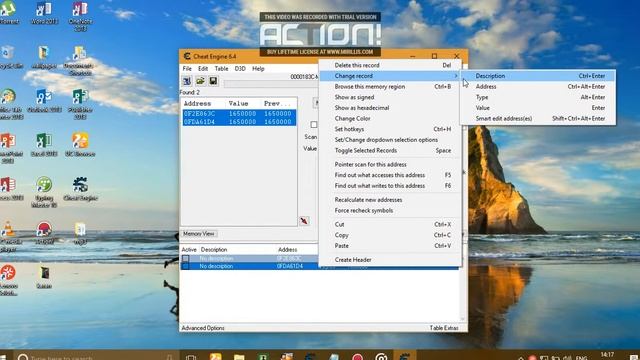Choose Create Header
This screenshot has height=360, width=640.
pyautogui.click(x=390, y=260)
